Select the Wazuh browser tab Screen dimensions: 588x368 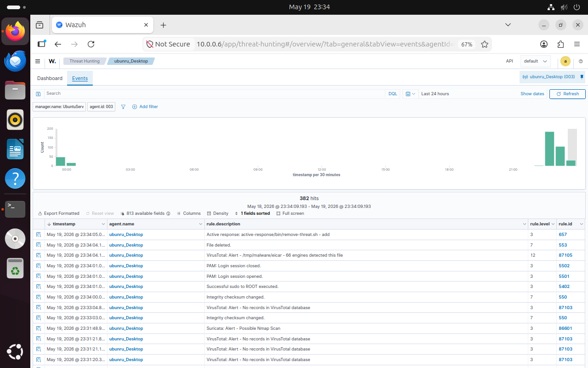coord(102,25)
